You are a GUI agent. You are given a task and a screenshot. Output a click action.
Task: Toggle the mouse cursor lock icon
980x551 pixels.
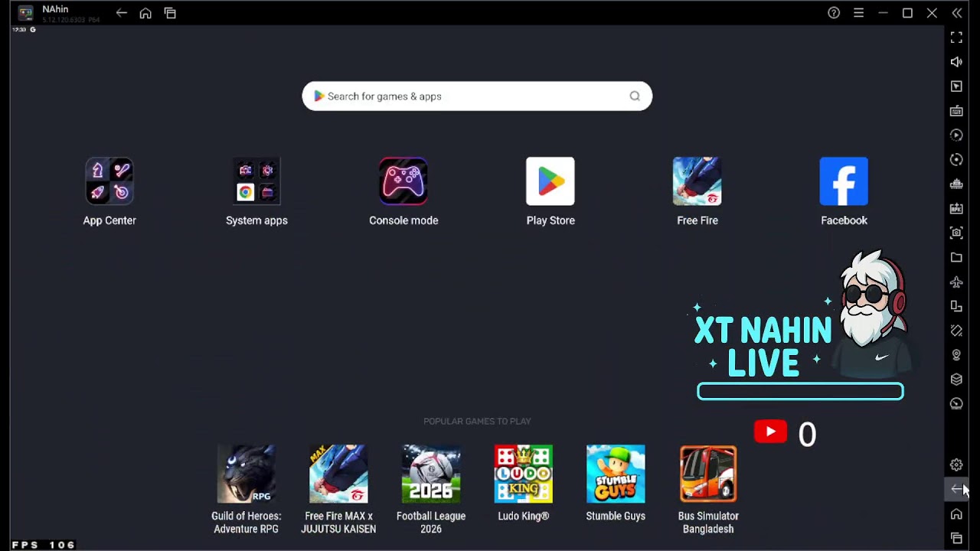(956, 86)
